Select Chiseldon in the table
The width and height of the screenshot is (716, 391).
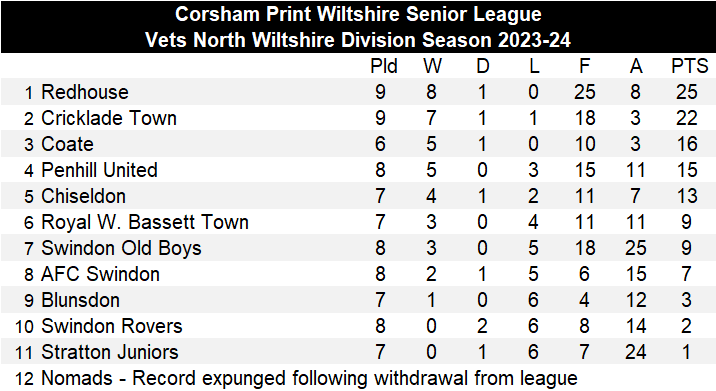pos(84,196)
